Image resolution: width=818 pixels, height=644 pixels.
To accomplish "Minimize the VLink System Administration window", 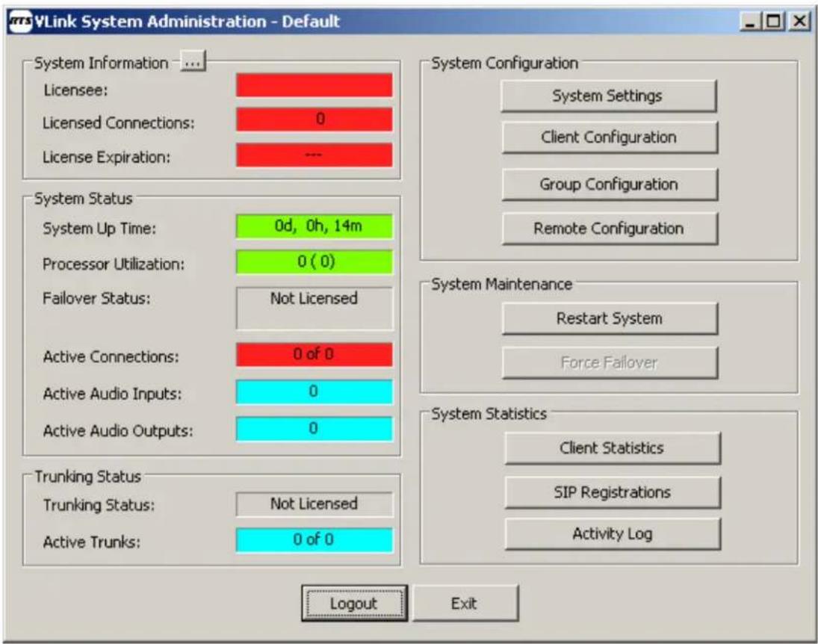I will pyautogui.click(x=751, y=22).
